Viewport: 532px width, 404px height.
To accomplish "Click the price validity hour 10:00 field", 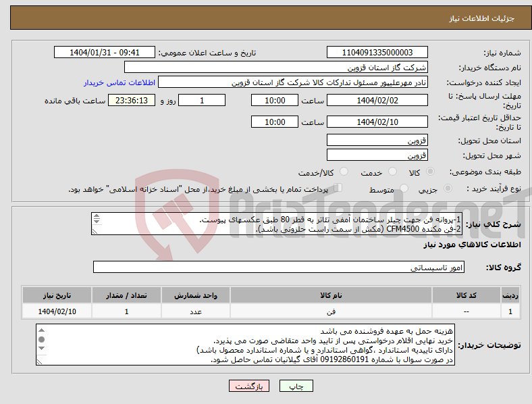I will 275,122.
